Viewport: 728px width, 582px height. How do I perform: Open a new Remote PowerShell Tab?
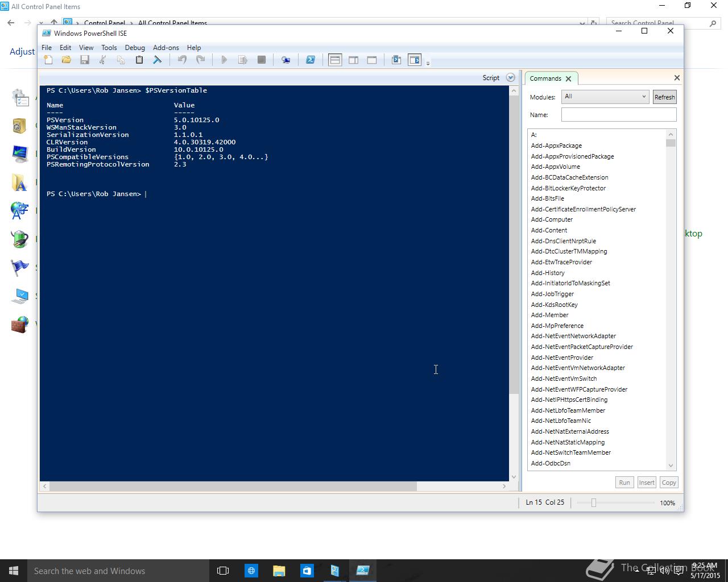(x=286, y=60)
